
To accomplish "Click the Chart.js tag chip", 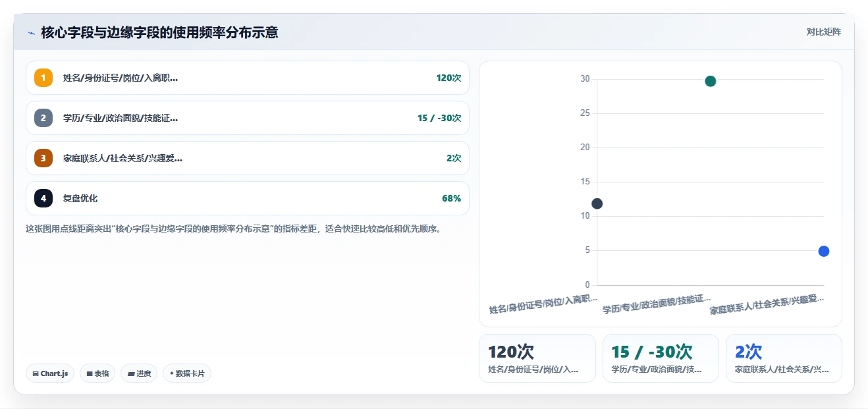I will click(50, 373).
